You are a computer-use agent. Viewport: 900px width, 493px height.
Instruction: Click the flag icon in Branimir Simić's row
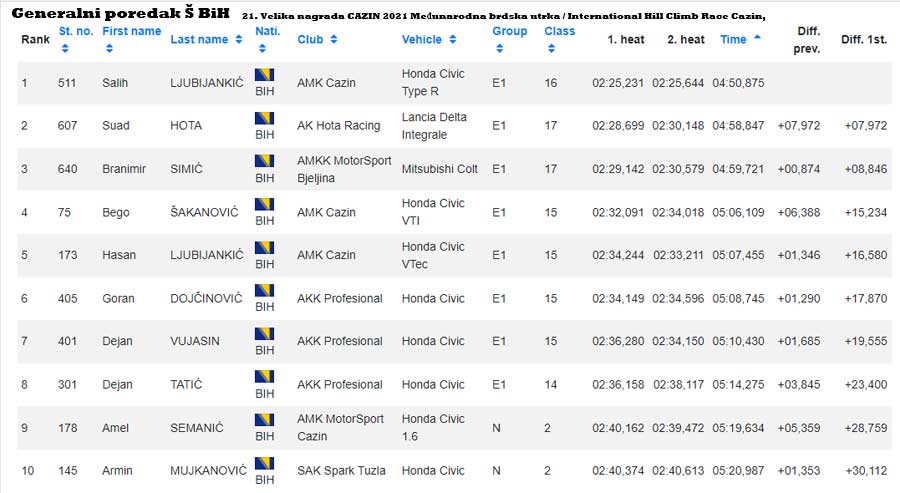(x=265, y=161)
